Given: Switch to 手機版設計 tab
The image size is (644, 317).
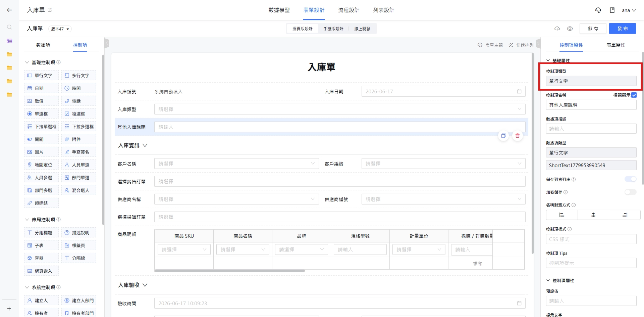Looking at the screenshot, I should [x=333, y=29].
